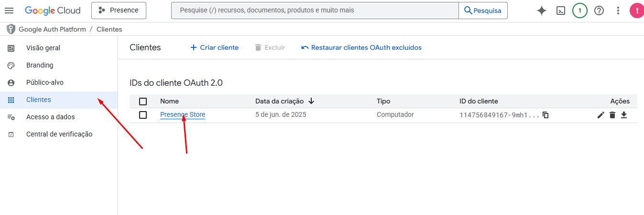Edit Presence Store with pencil icon

(601, 115)
